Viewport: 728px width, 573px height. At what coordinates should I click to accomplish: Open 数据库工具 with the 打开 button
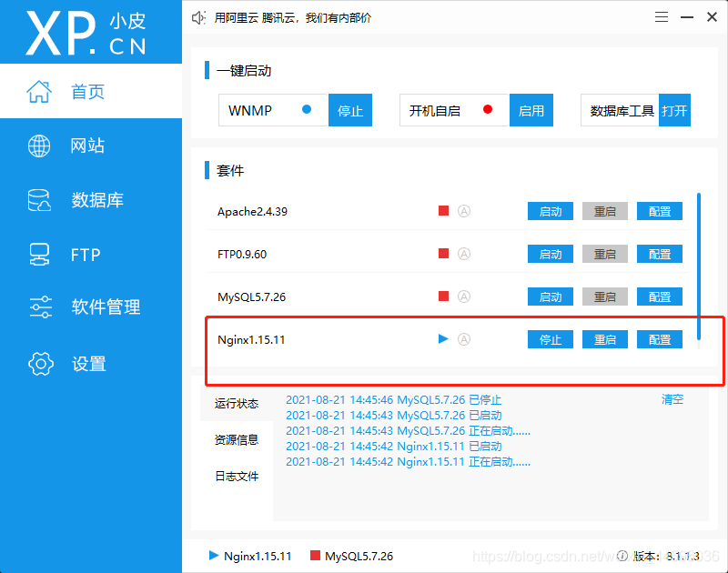674,110
